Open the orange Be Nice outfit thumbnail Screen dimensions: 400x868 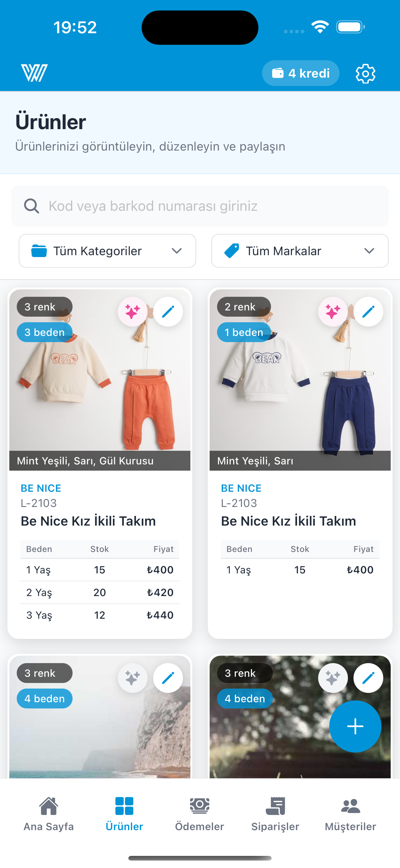coord(100,387)
